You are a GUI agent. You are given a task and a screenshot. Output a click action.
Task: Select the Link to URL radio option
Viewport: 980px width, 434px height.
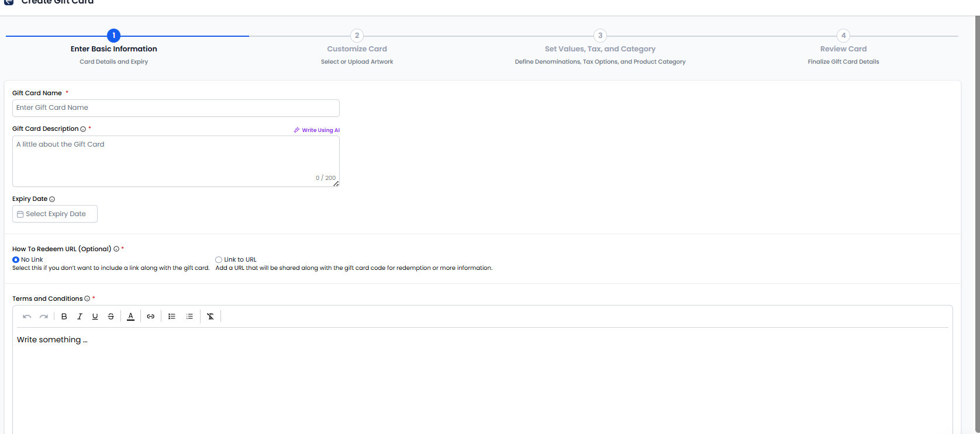(x=219, y=260)
